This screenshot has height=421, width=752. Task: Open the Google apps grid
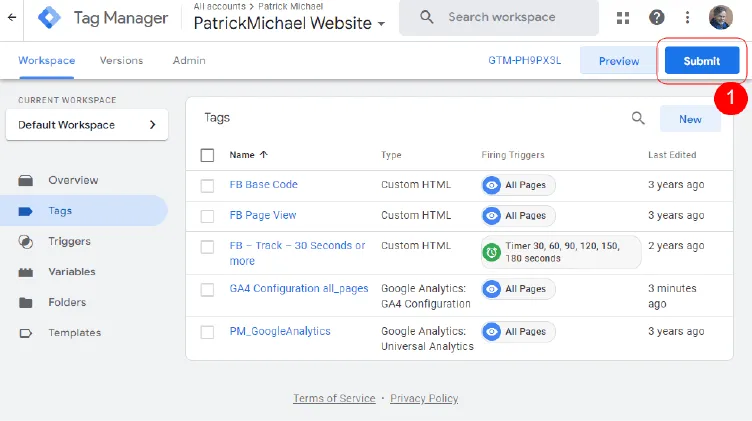point(623,18)
